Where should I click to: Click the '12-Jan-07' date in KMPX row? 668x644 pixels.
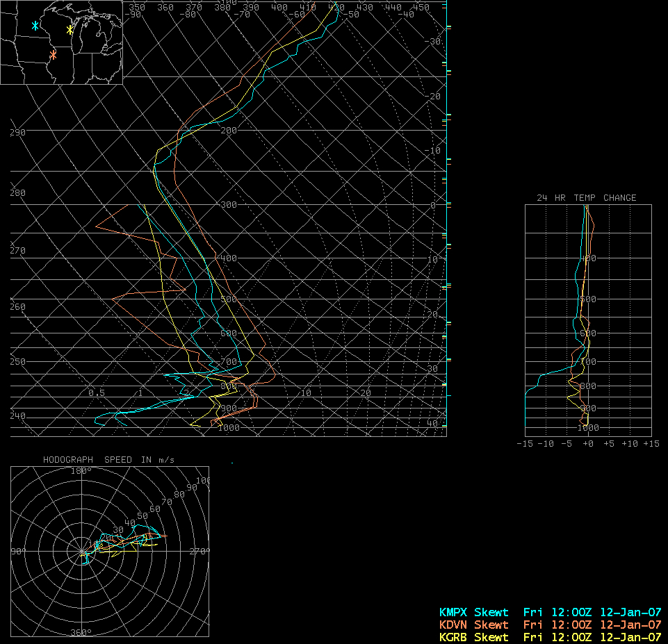(630, 612)
